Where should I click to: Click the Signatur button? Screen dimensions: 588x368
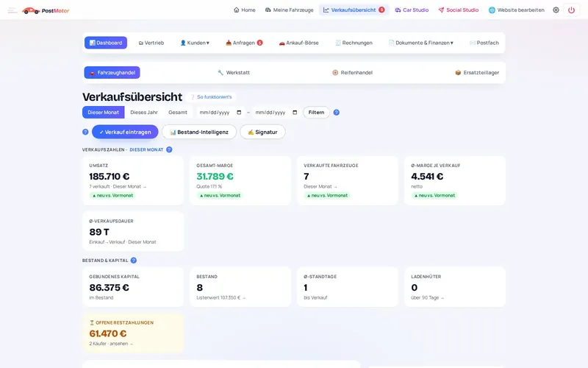coord(262,132)
